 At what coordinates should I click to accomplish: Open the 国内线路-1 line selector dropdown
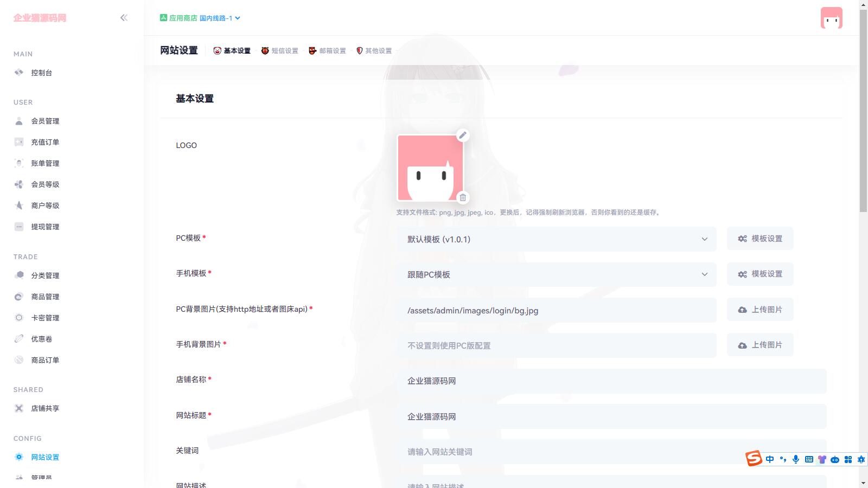[x=220, y=18]
